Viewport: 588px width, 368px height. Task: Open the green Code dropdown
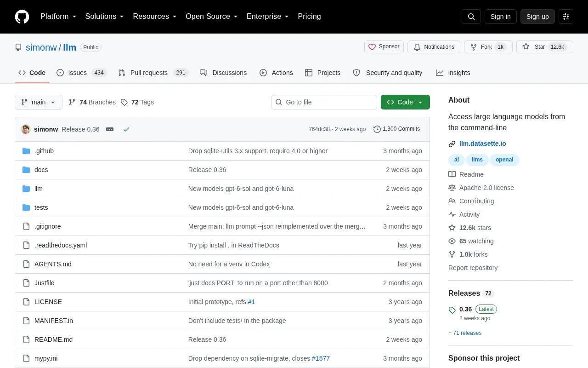coord(405,102)
